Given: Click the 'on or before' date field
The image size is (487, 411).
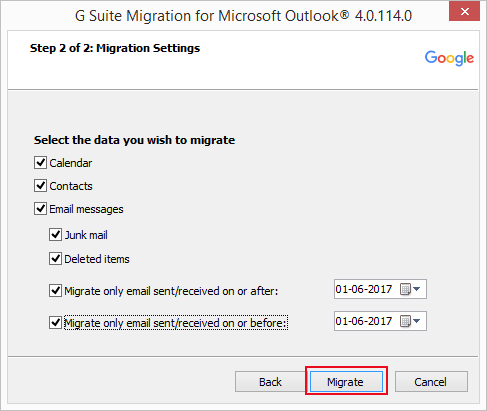Looking at the screenshot, I should point(380,321).
